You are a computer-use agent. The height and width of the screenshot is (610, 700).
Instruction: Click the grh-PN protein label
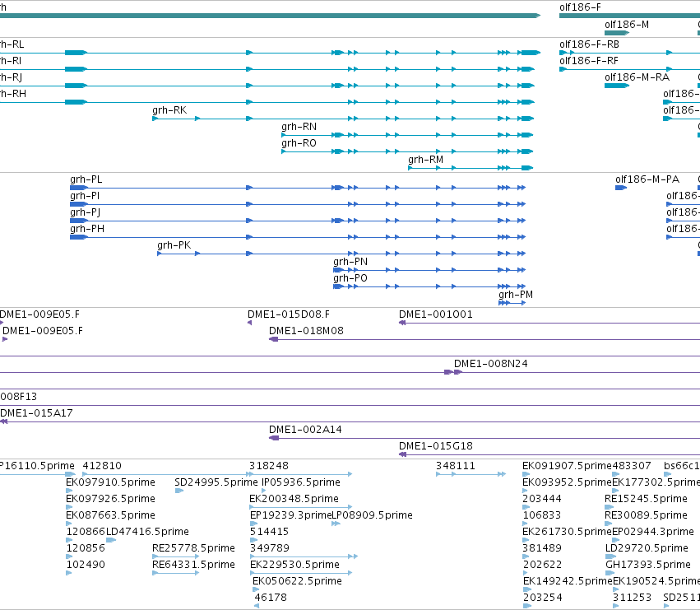[350, 262]
